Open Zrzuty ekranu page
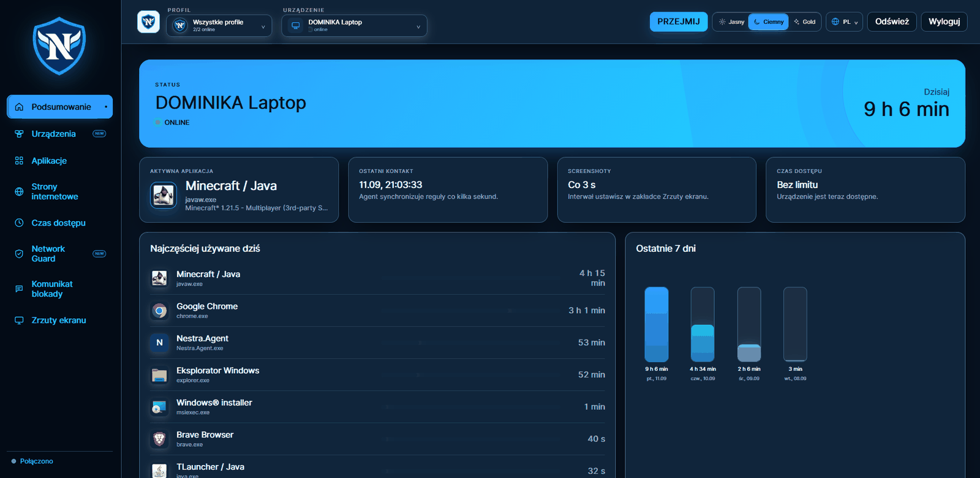The height and width of the screenshot is (478, 980). pos(59,321)
